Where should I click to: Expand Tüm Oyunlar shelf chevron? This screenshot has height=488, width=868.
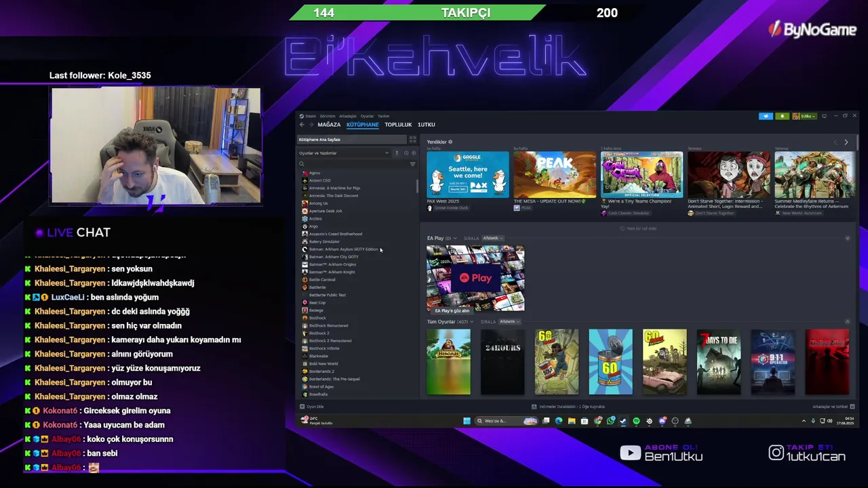coord(472,322)
